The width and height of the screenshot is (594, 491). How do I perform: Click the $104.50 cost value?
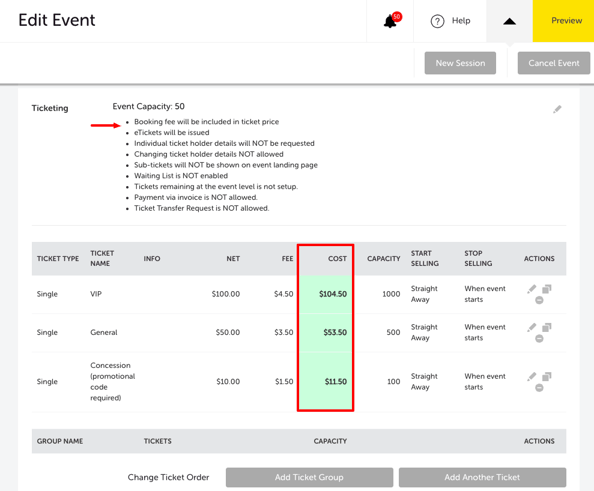pos(333,294)
